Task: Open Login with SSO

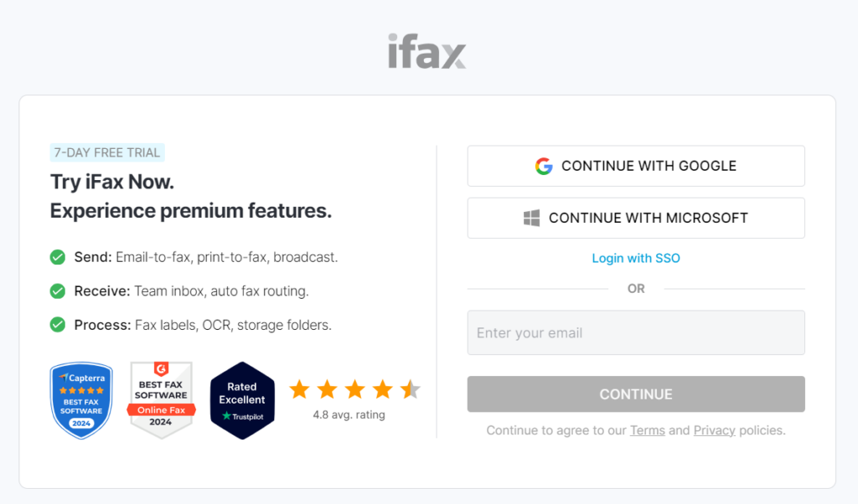Action: point(635,259)
